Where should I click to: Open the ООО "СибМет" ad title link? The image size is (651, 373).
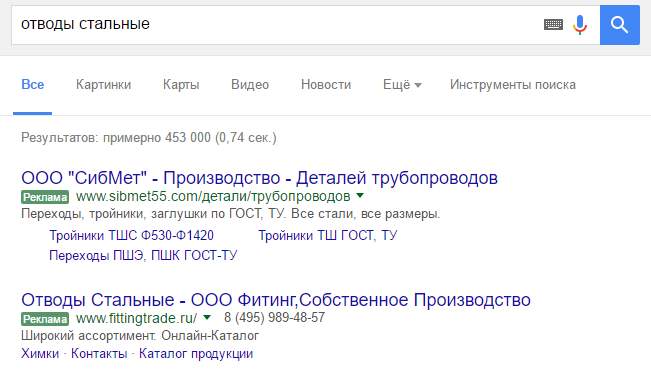[259, 178]
